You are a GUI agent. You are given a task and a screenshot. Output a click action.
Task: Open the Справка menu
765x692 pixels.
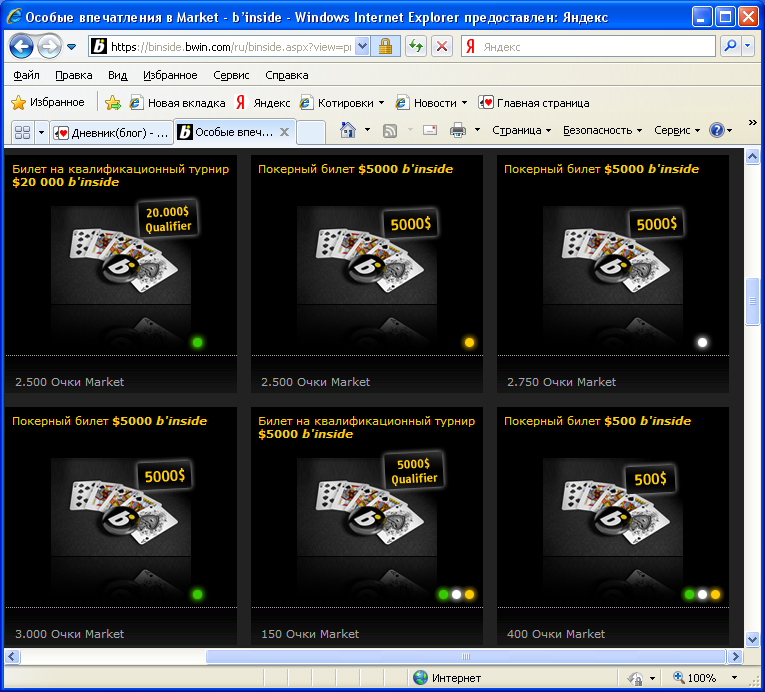tap(287, 75)
